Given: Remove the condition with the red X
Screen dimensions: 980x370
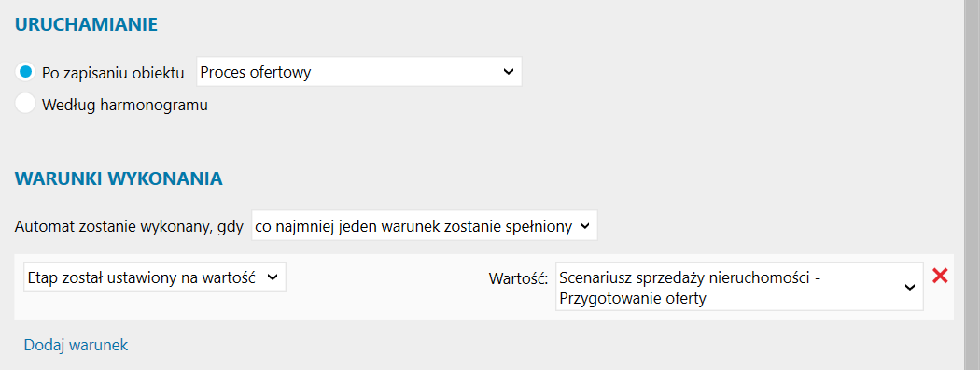Looking at the screenshot, I should pyautogui.click(x=939, y=276).
